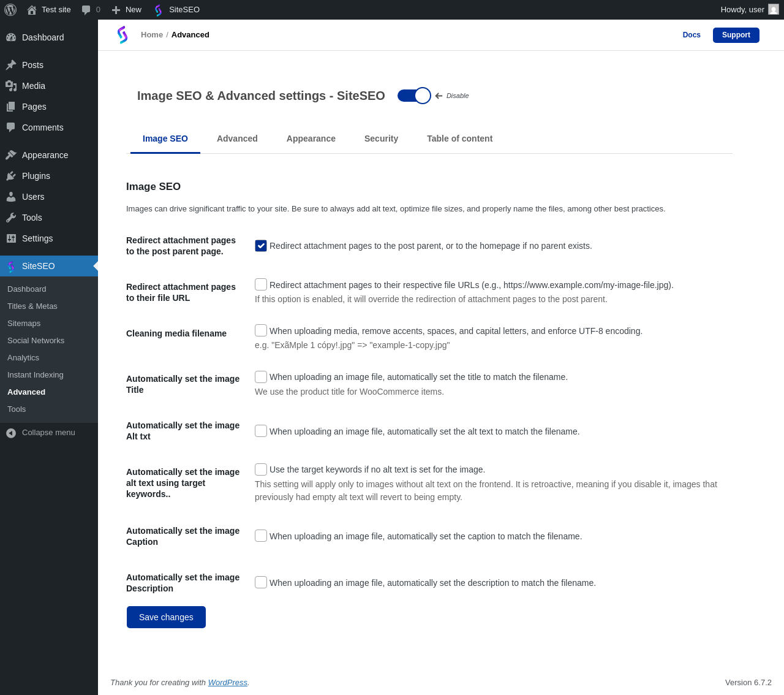Click the user avatar in top right
Screen dimensions: 784x695
click(x=774, y=10)
